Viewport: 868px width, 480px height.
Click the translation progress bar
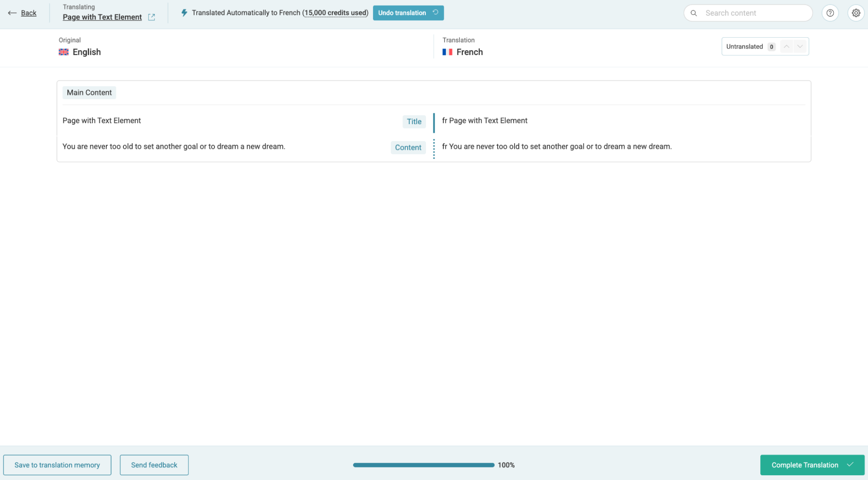(423, 465)
